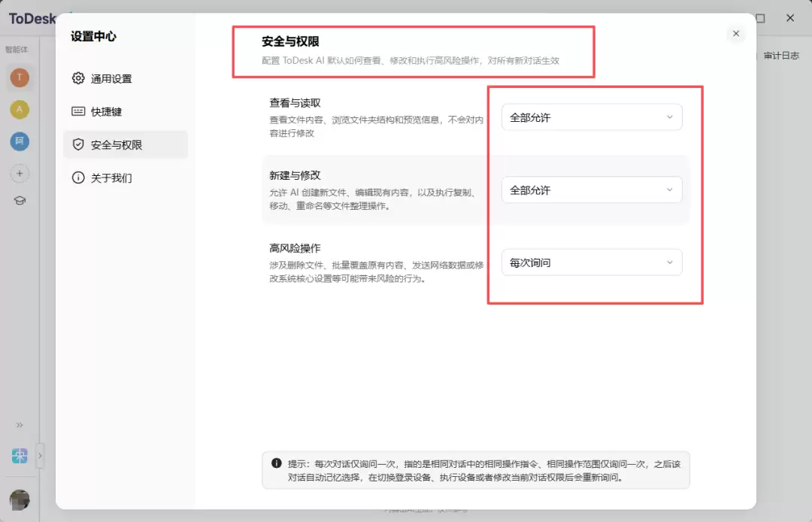The width and height of the screenshot is (812, 522).
Task: Open 关于我们 settings page
Action: (x=126, y=178)
